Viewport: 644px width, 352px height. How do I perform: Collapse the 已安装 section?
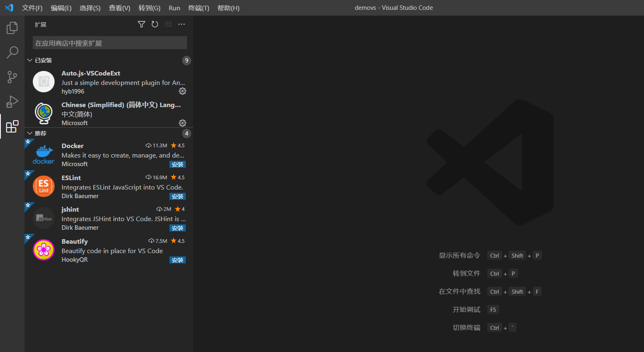(x=30, y=60)
